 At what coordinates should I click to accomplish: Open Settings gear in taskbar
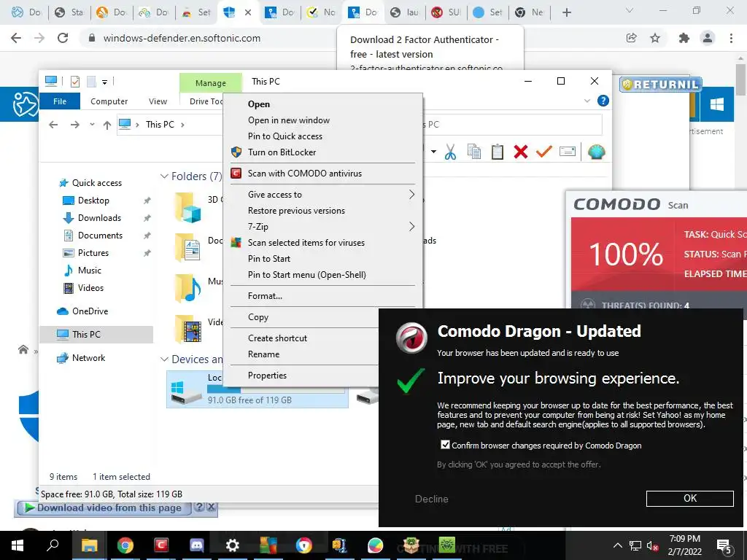232,545
